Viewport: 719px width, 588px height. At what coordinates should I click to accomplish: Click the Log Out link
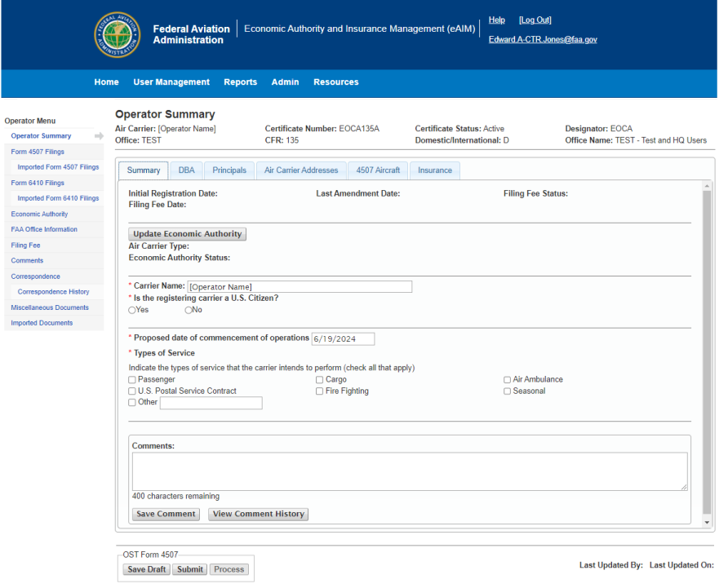tap(535, 20)
